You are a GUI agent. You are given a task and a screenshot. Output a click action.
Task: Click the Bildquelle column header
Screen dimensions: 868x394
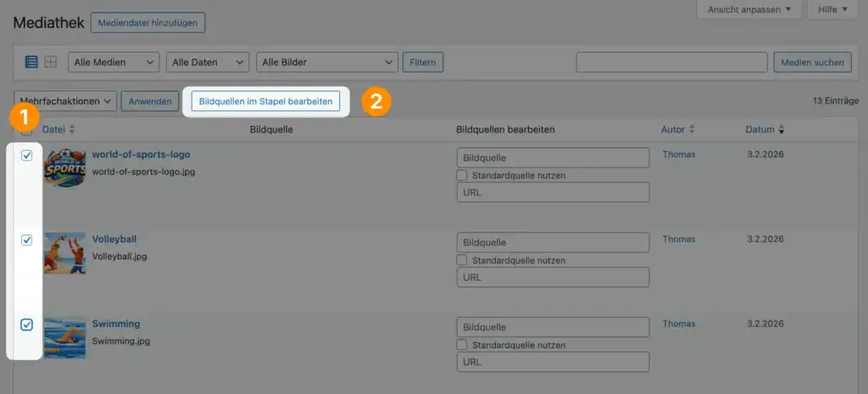[x=271, y=130]
